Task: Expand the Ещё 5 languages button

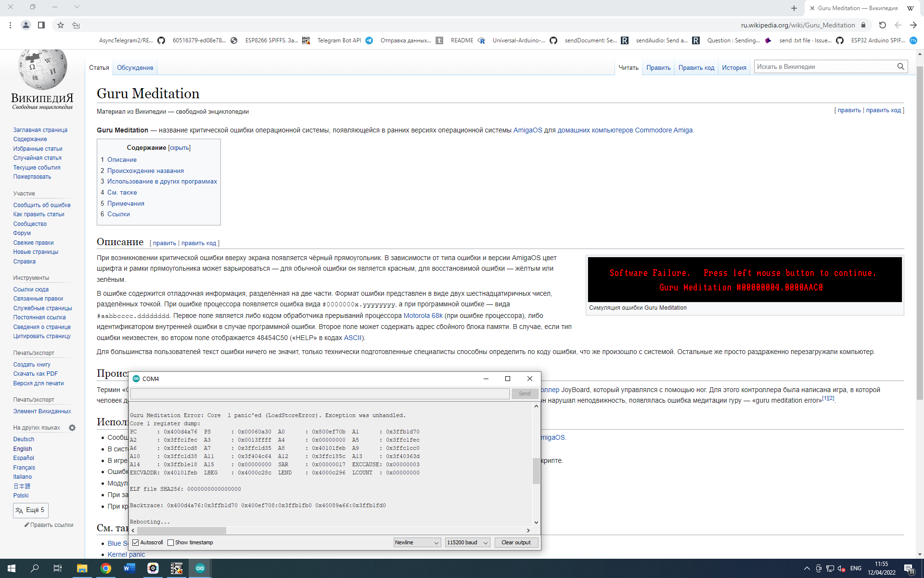Action: pyautogui.click(x=31, y=510)
